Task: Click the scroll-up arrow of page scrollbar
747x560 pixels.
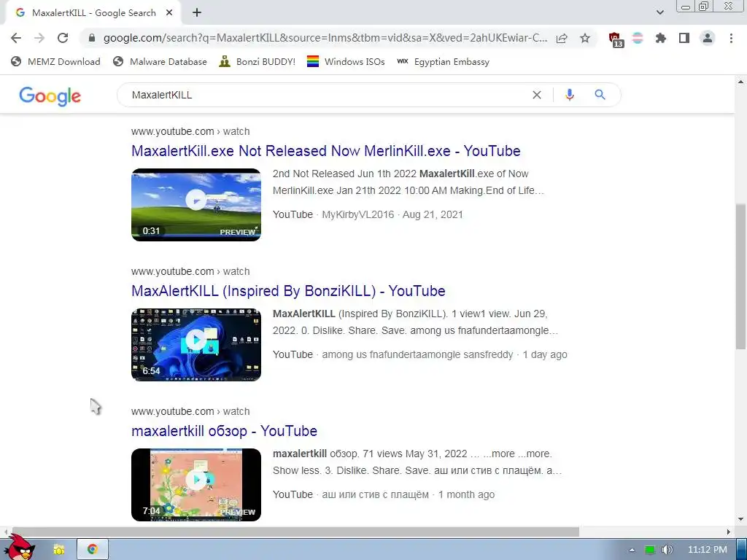Action: point(740,82)
